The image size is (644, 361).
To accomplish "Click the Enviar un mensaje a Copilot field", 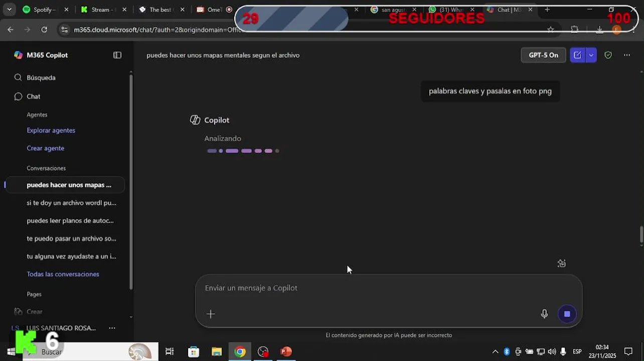I will [389, 288].
